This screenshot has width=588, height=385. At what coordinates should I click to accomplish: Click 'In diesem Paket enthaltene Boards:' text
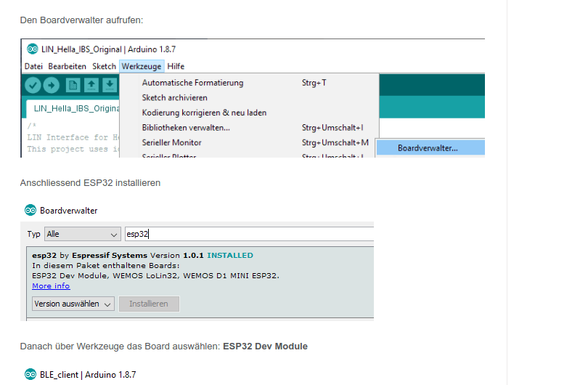point(106,265)
